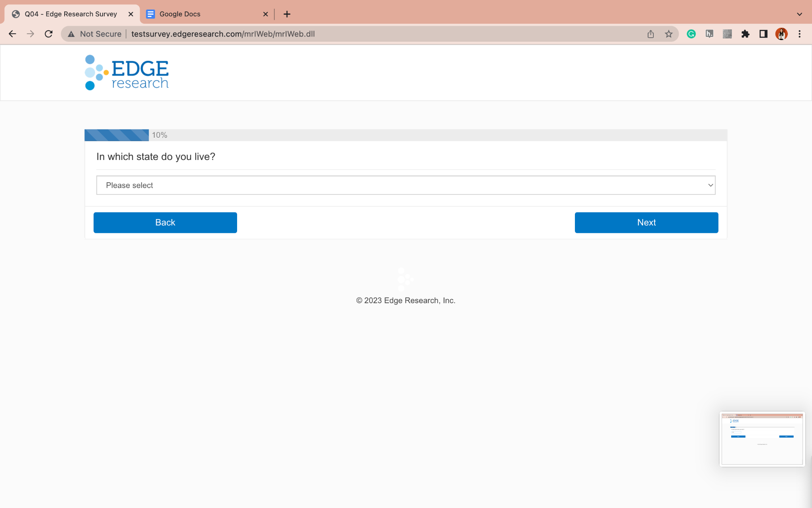Viewport: 812px width, 508px height.
Task: Select the Q04 Edge Research Survey tab
Action: 71,14
